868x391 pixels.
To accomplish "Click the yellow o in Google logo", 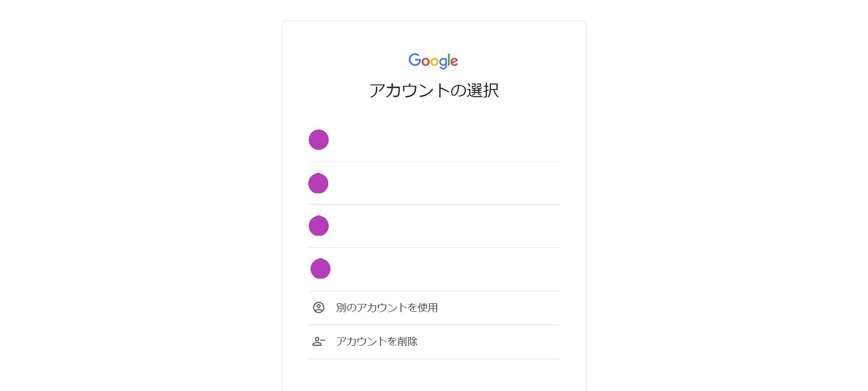I will tap(434, 62).
